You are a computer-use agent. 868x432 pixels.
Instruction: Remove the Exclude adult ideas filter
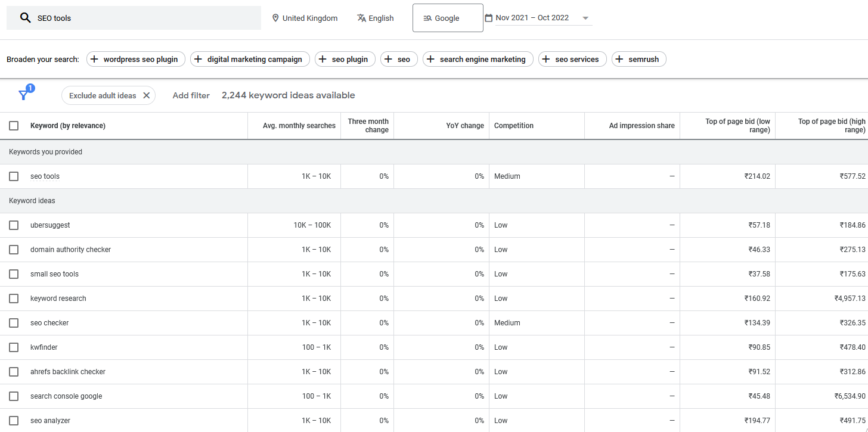coord(146,95)
